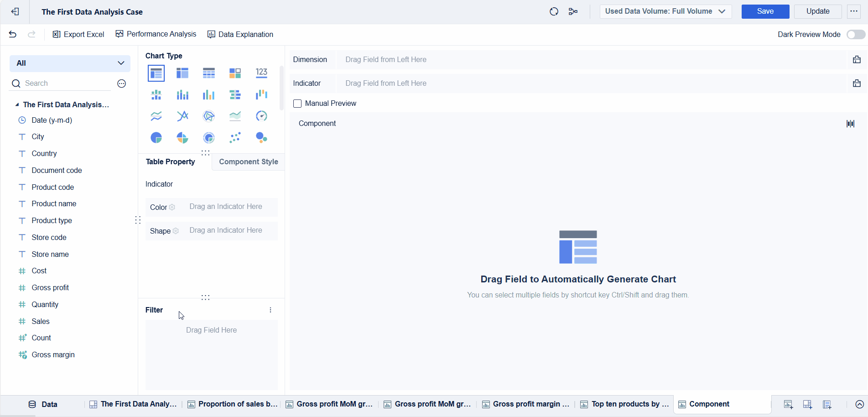Open the Shape indicator settings gear
This screenshot has width=868, height=417.
pos(176,231)
